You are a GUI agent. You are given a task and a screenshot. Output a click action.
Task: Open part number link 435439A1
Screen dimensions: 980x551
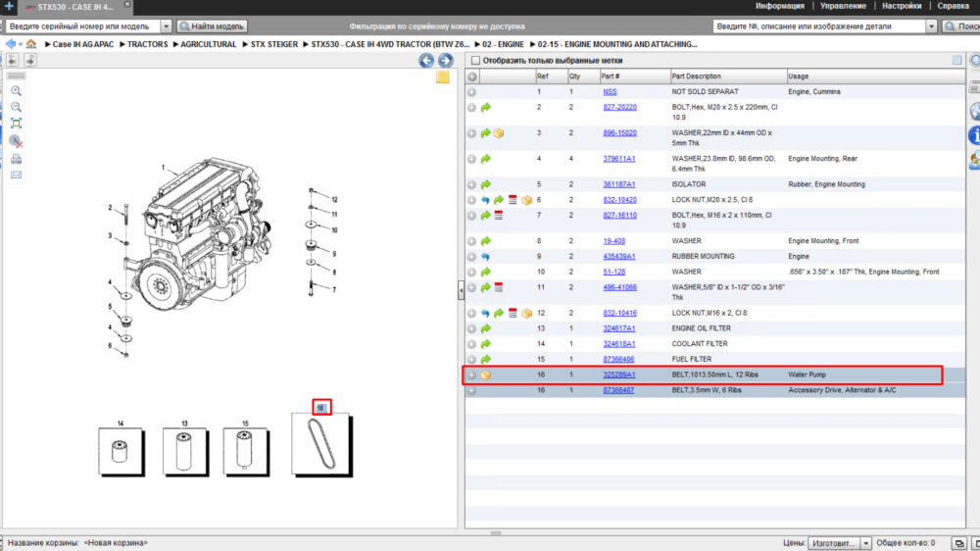(618, 257)
